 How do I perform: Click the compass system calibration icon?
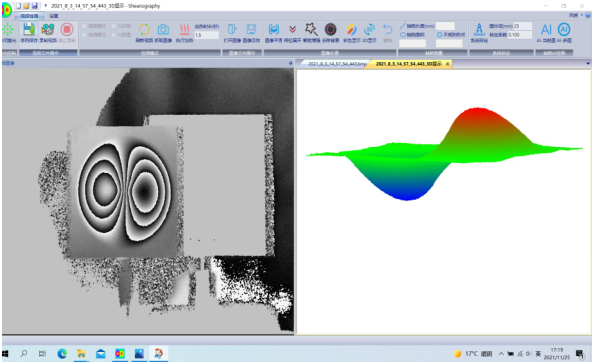click(479, 30)
